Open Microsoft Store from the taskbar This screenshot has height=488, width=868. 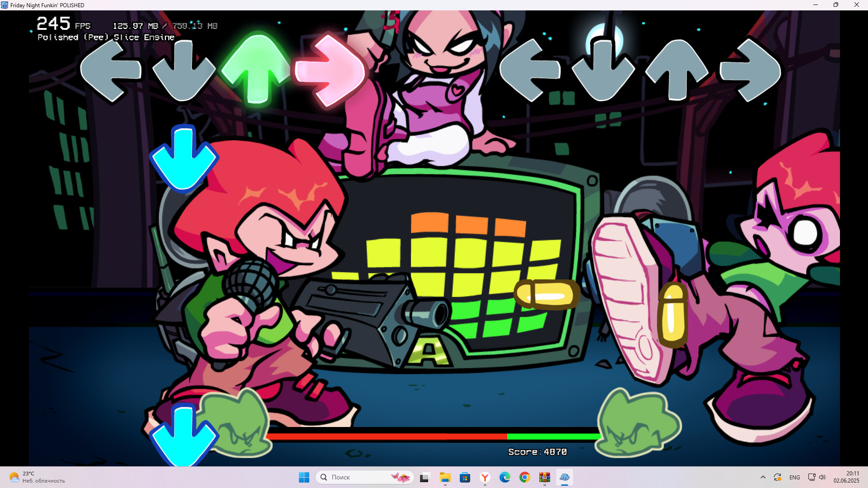click(x=465, y=477)
